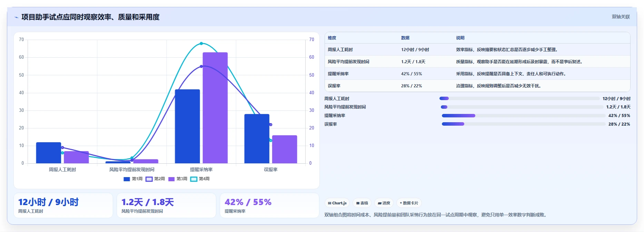Click the 数据卡片 tag chip

(409, 203)
